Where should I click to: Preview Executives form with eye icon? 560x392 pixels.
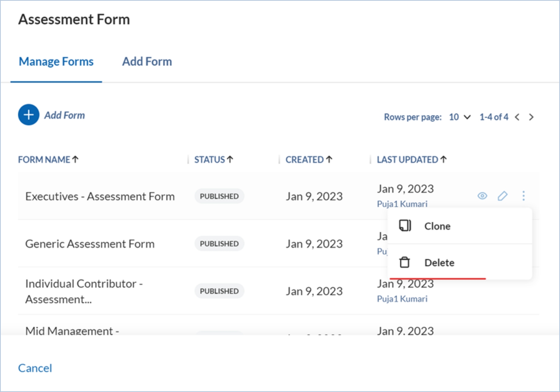(x=482, y=196)
